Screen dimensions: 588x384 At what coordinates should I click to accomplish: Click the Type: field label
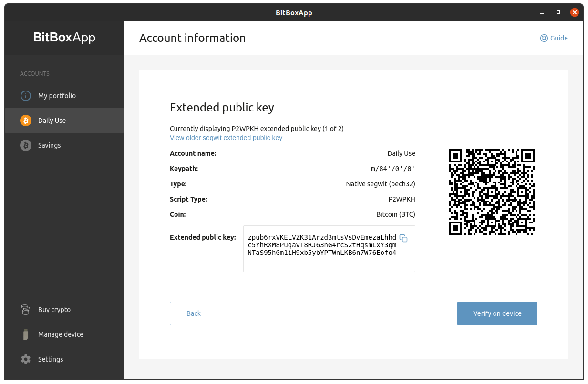(178, 184)
